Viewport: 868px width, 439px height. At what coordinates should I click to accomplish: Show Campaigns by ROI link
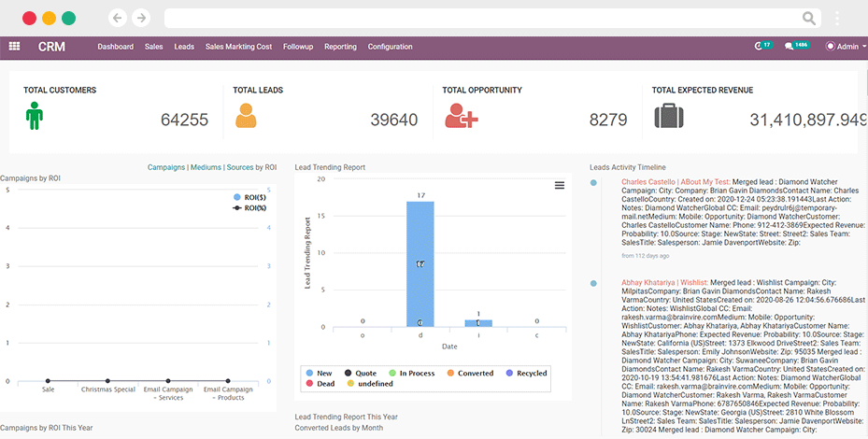coord(166,167)
